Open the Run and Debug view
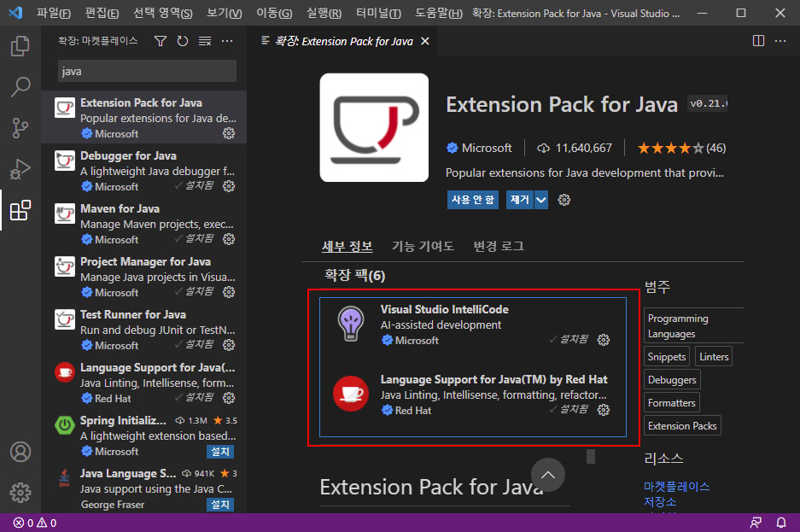Viewport: 800px width, 532px height. [x=20, y=169]
